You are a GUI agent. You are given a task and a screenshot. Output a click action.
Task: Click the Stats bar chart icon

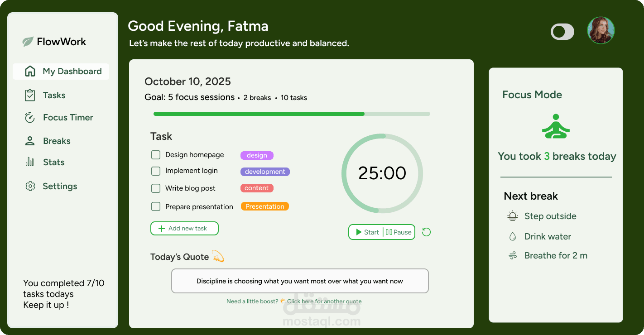[30, 162]
